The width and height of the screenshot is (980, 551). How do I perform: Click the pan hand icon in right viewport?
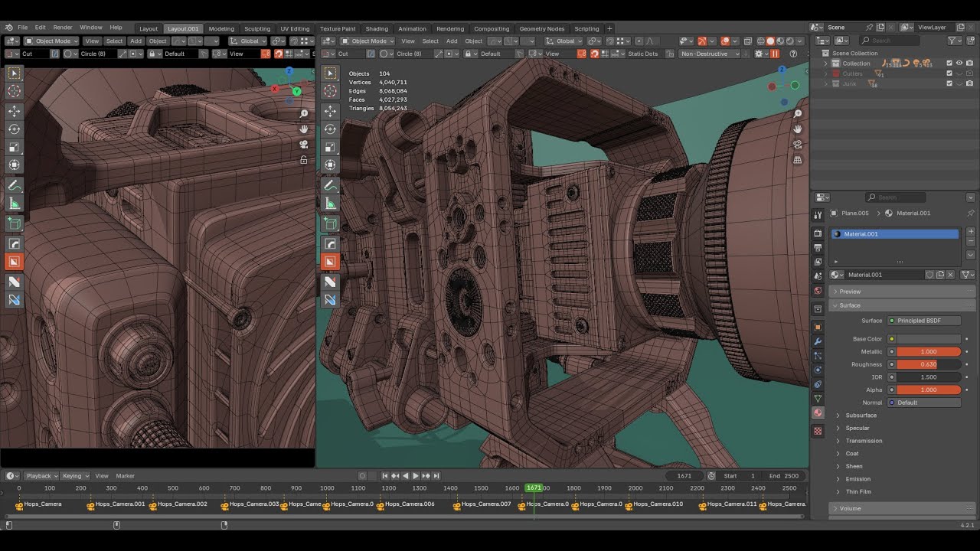click(x=798, y=129)
